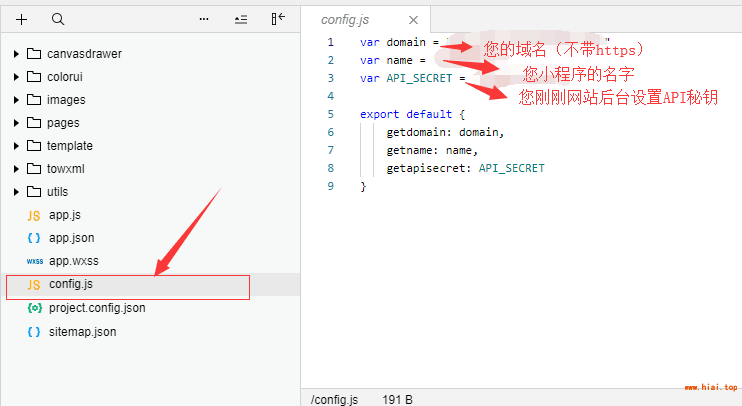This screenshot has height=406, width=742.
Task: Open project.config.json file
Action: 96,308
